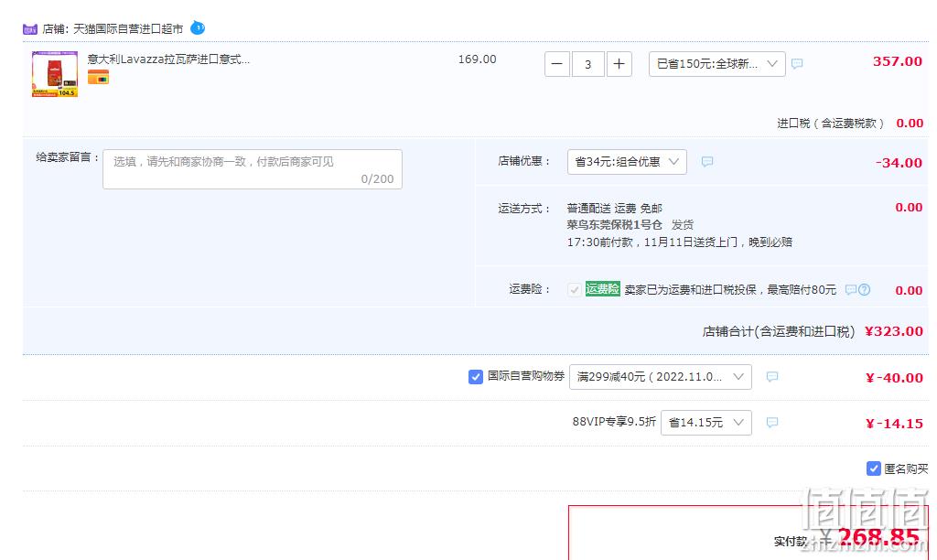Toggle the 匿名购买 anonymous purchase checkbox
Viewport: 937px width, 560px height.
[874, 468]
